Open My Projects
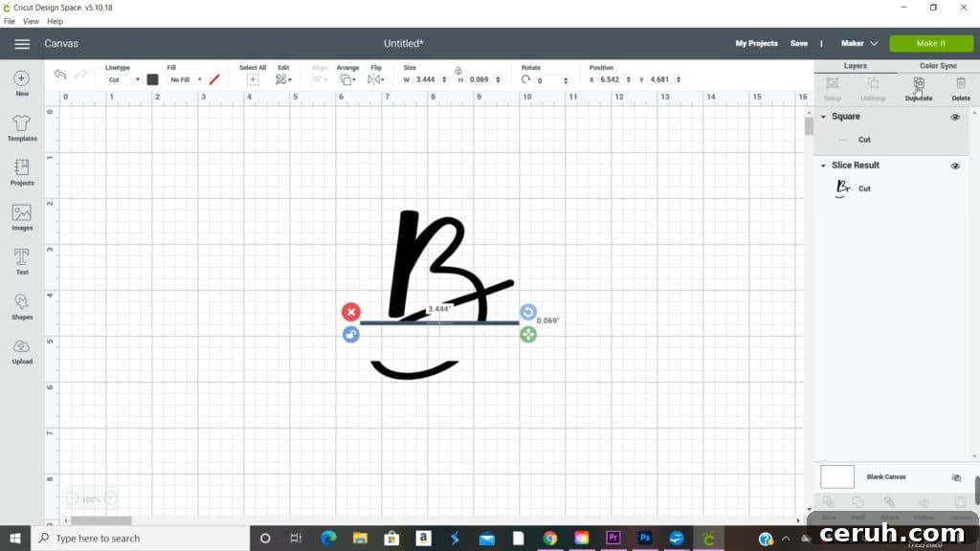 coord(756,44)
